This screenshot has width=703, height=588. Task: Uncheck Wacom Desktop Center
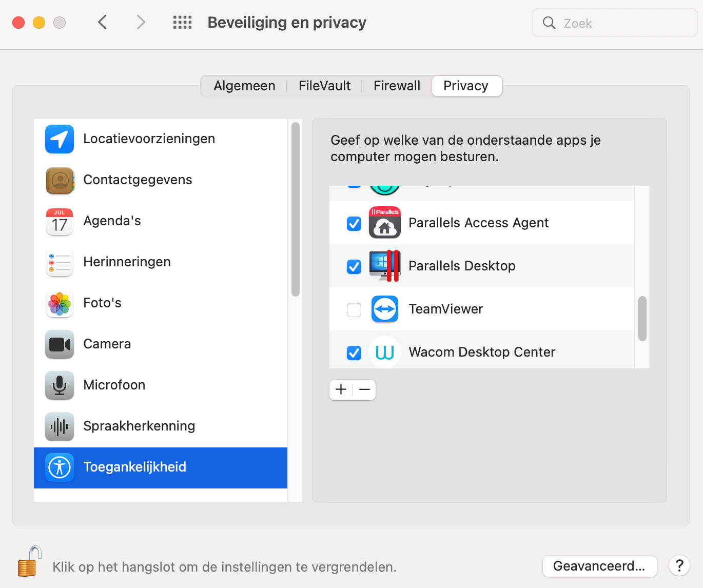coord(354,353)
